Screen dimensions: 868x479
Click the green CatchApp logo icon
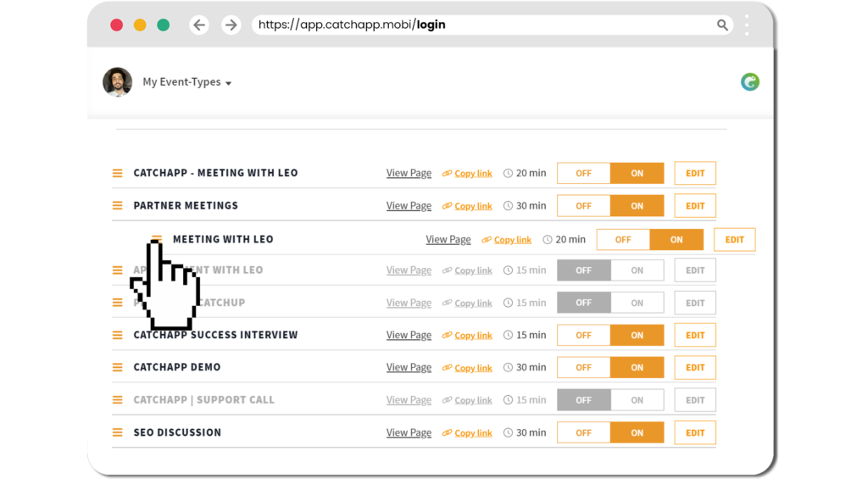[750, 82]
